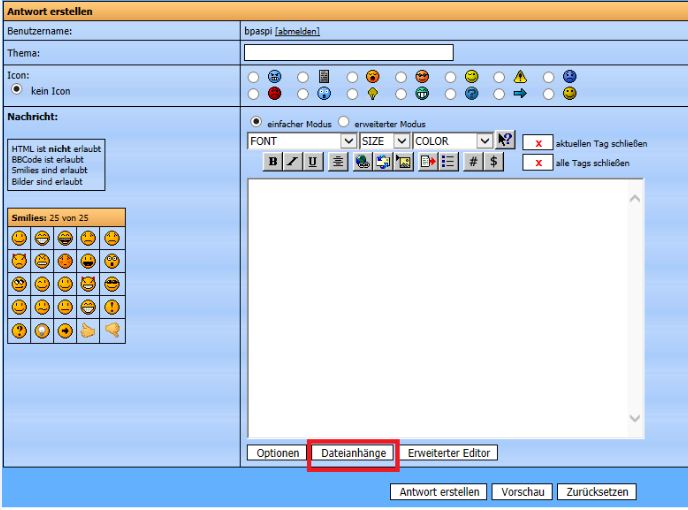Click the underline formatting button
The image size is (688, 510).
[x=310, y=163]
